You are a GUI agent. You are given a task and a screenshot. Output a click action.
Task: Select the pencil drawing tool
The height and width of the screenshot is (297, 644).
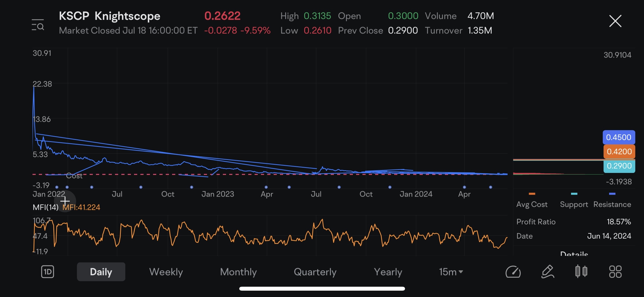pos(548,272)
